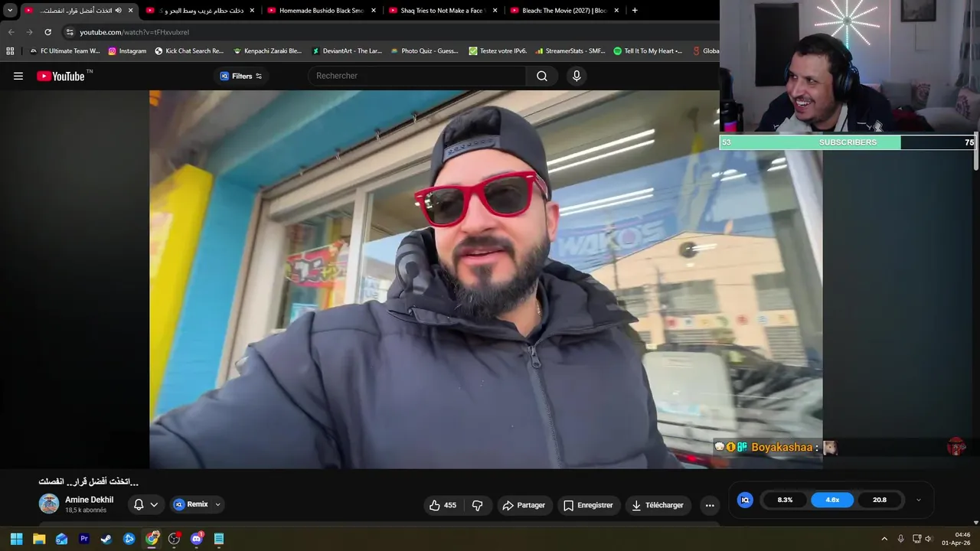The image size is (980, 551).
Task: Click the youtube.com address bar URL
Action: 135,32
